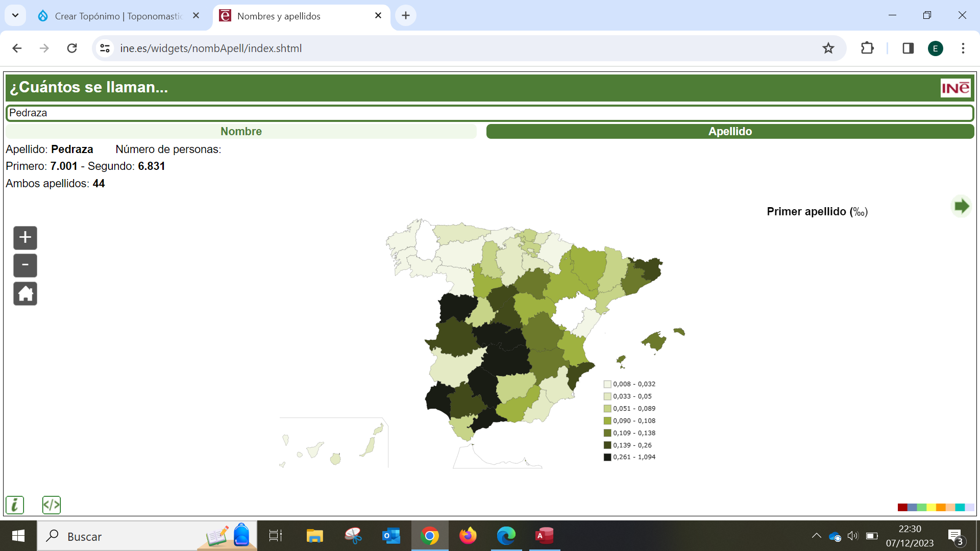The width and height of the screenshot is (980, 551).
Task: Expand the hidden system tray icons
Action: pos(816,536)
